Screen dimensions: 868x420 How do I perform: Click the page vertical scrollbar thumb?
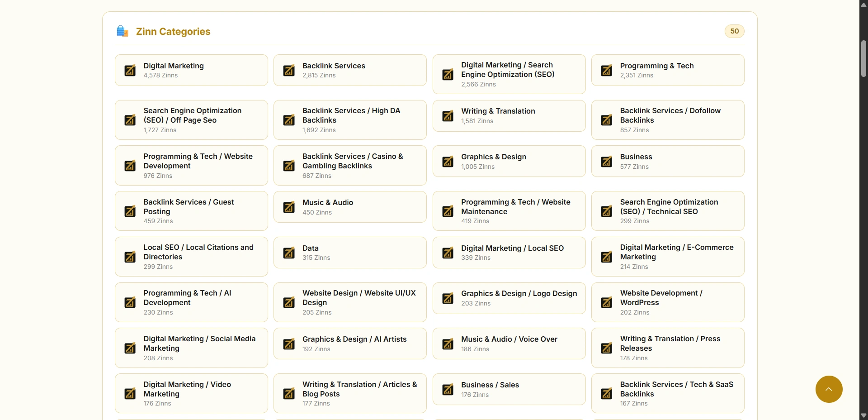click(863, 59)
